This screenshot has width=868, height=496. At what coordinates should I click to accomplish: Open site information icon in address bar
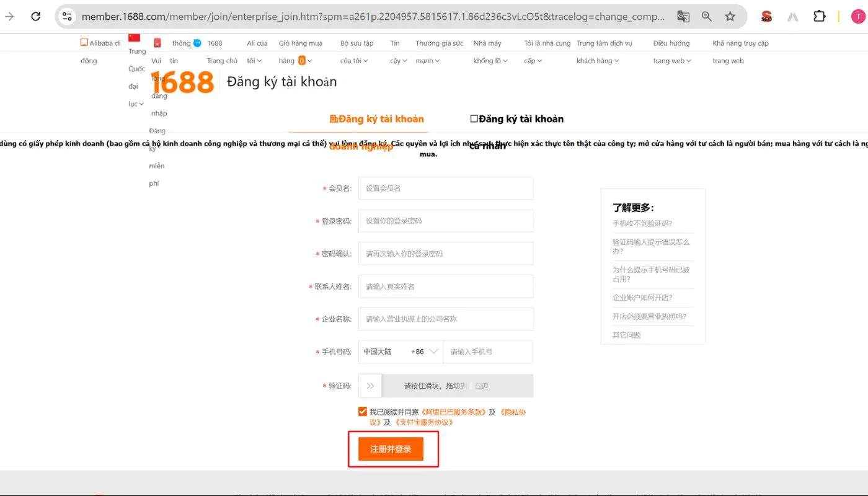[67, 17]
